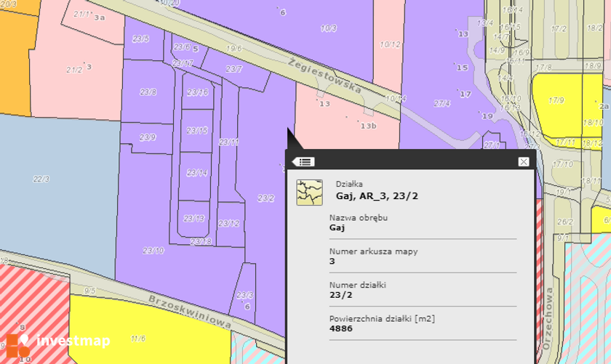Click the parcel map thumbnail icon

tap(309, 193)
